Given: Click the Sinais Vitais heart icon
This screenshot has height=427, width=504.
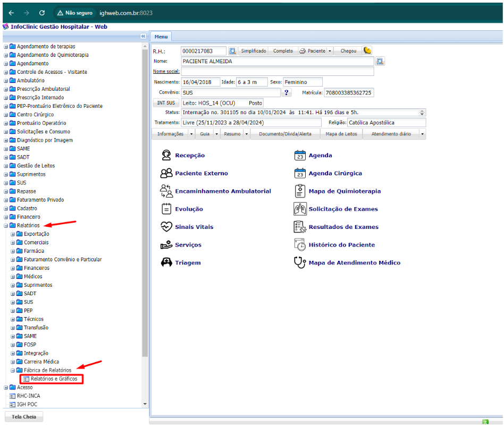Looking at the screenshot, I should (x=166, y=227).
